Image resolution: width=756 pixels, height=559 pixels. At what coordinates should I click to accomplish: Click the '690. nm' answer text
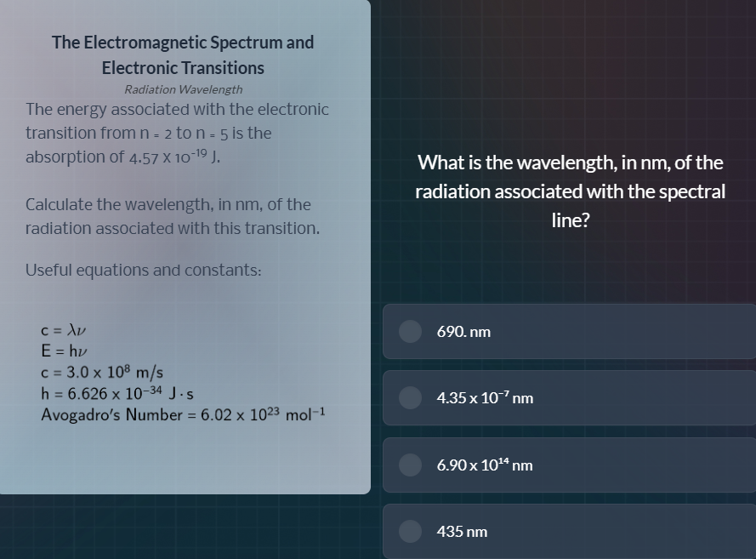463,332
